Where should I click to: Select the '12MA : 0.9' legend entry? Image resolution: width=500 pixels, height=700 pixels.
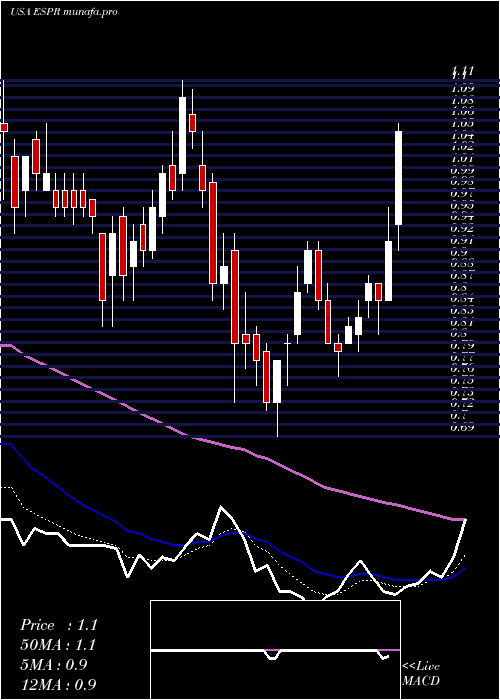tap(58, 685)
